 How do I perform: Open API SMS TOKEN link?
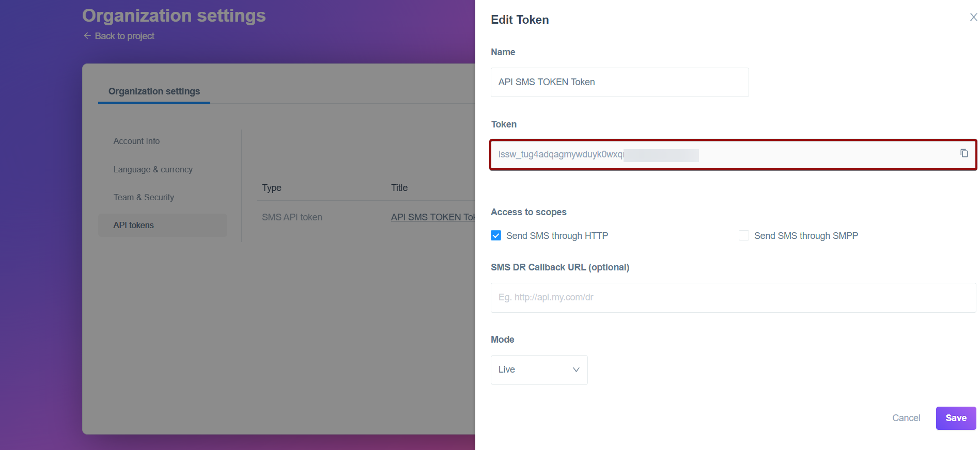(x=432, y=217)
